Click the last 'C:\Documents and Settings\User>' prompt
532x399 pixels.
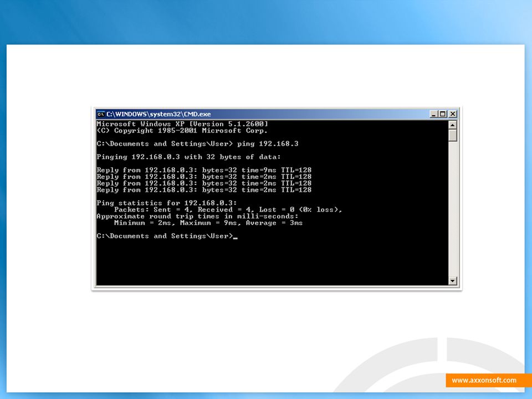[x=165, y=236]
